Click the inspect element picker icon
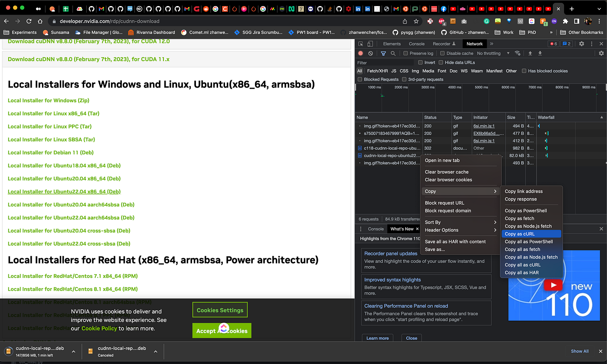Viewport: 607px width, 364px height. pos(360,44)
